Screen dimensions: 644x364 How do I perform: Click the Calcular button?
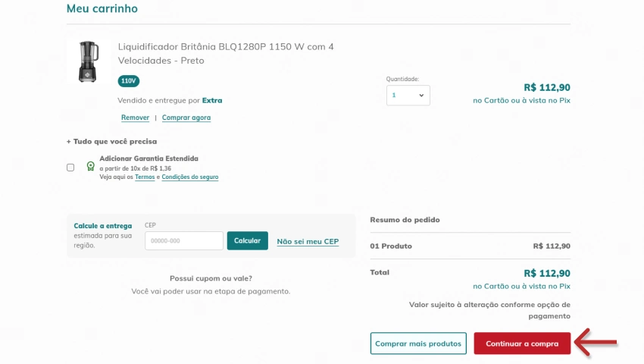[x=247, y=240]
